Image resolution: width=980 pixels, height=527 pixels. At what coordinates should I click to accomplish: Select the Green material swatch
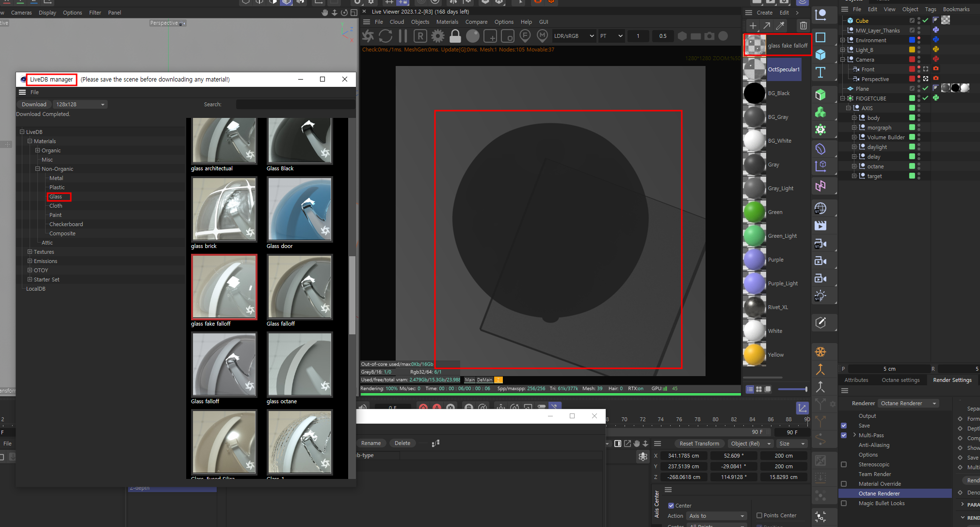754,212
